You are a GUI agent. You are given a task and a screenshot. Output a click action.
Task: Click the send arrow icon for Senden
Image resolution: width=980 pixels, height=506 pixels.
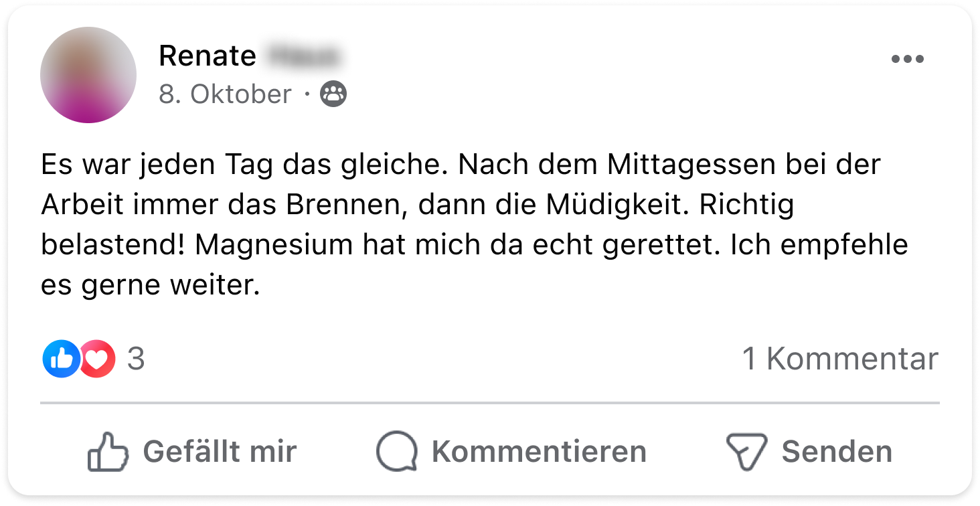pos(746,452)
